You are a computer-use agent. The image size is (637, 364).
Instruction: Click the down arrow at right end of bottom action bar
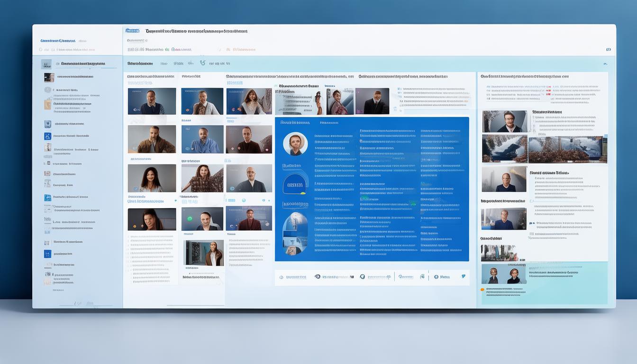click(x=463, y=276)
